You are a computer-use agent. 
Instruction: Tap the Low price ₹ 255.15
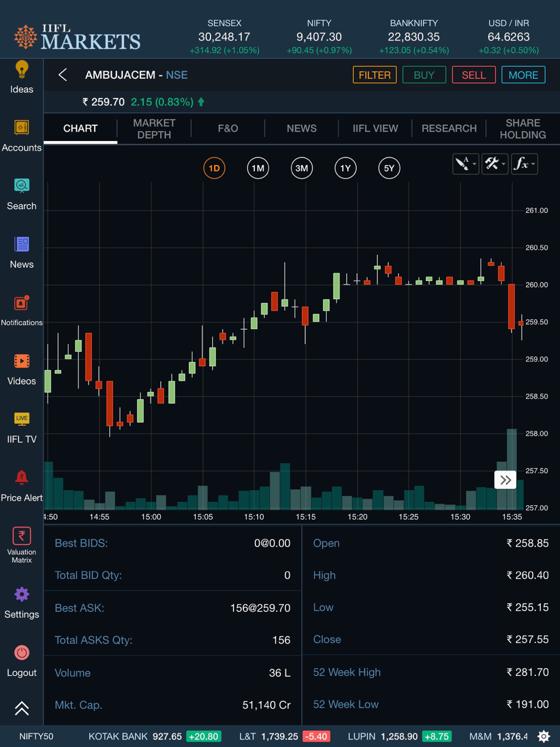528,608
